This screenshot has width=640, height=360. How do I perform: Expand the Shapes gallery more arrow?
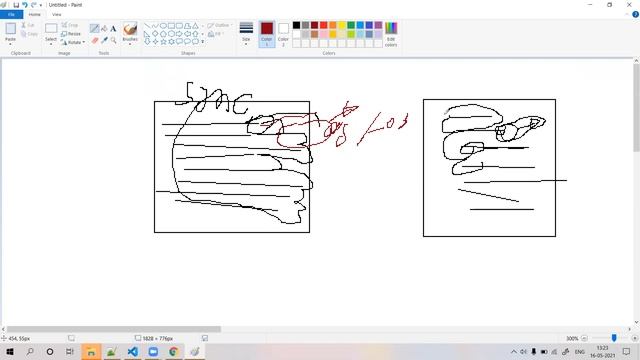tap(203, 42)
